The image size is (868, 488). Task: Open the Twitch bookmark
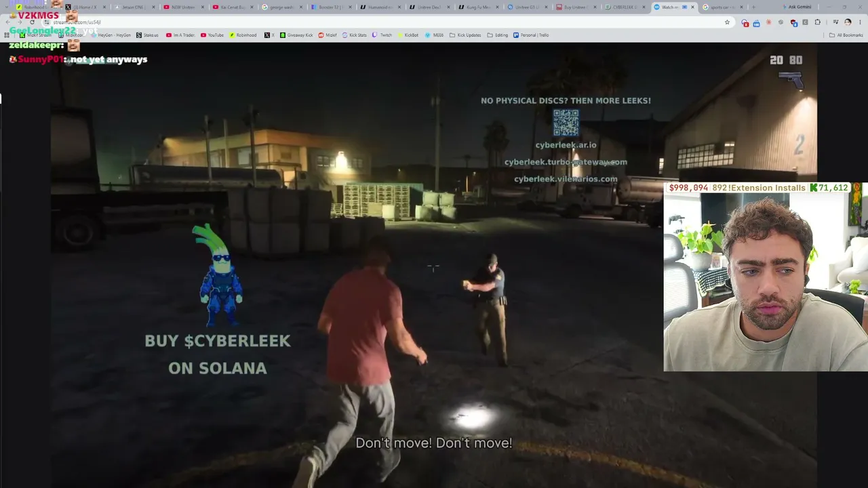pyautogui.click(x=382, y=35)
